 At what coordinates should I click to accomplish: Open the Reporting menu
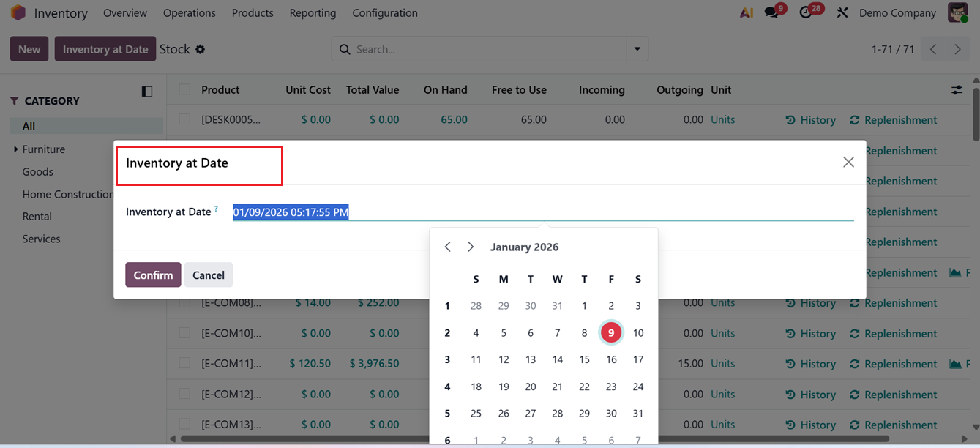[x=312, y=12]
